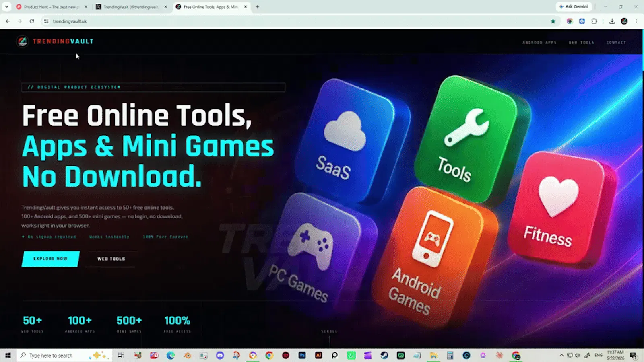Viewport: 644px width, 362px height.
Task: Open the Chrome profile avatar
Action: pos(624,21)
